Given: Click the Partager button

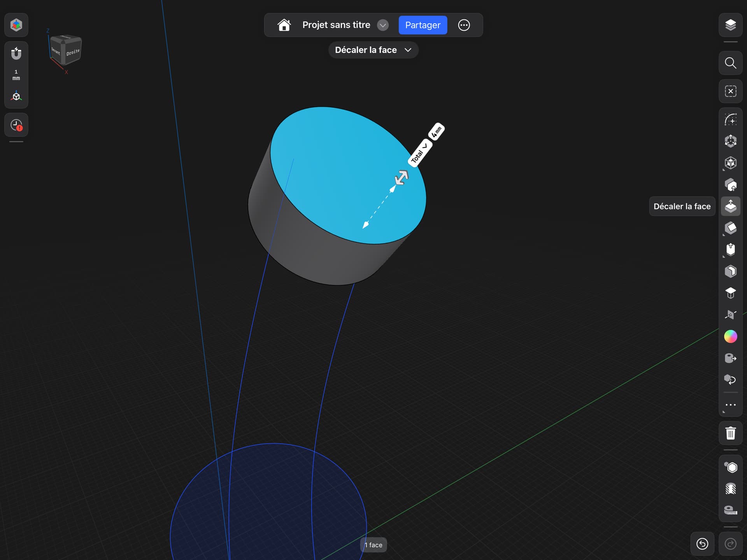Looking at the screenshot, I should tap(423, 25).
